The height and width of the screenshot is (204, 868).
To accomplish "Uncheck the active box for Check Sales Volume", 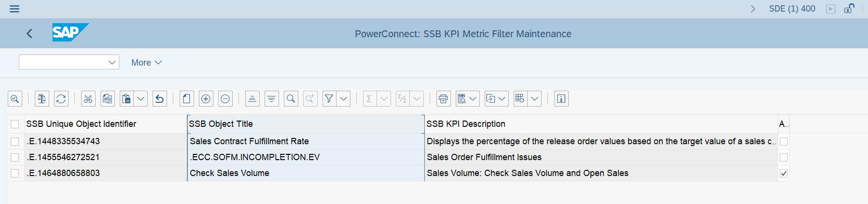I will tap(784, 173).
